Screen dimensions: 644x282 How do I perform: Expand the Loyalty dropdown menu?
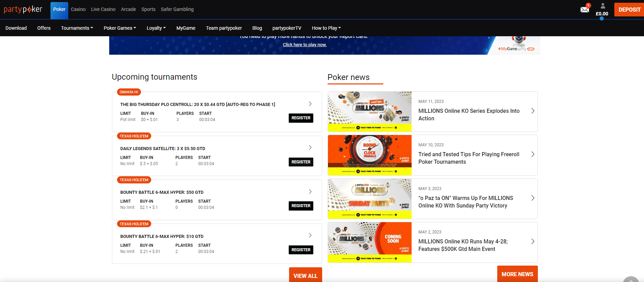pos(156,28)
